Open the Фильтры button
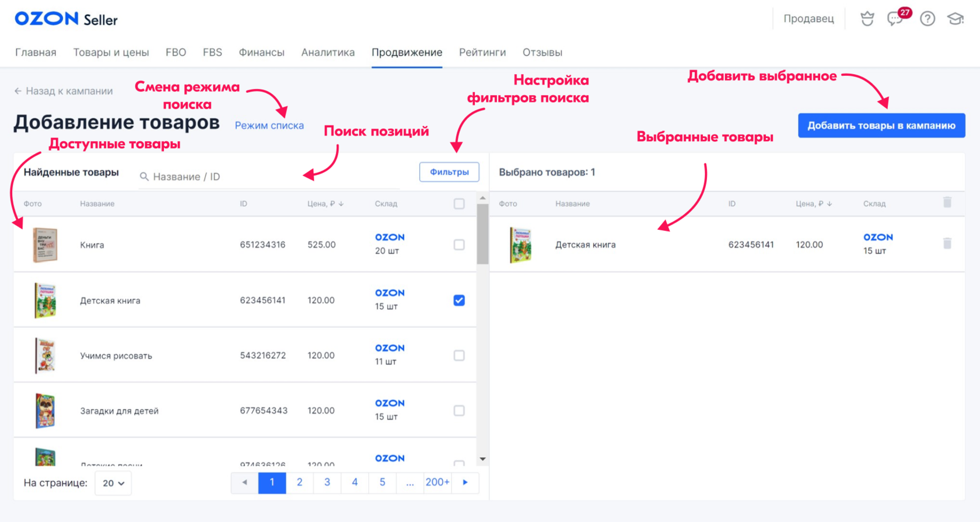The height and width of the screenshot is (522, 980). (449, 172)
